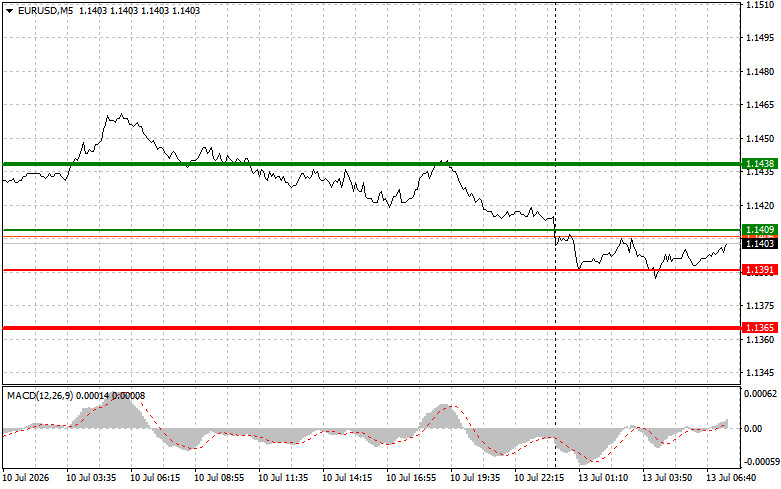
Task: Select the MACD(12,26,9) indicator label
Action: [x=40, y=395]
